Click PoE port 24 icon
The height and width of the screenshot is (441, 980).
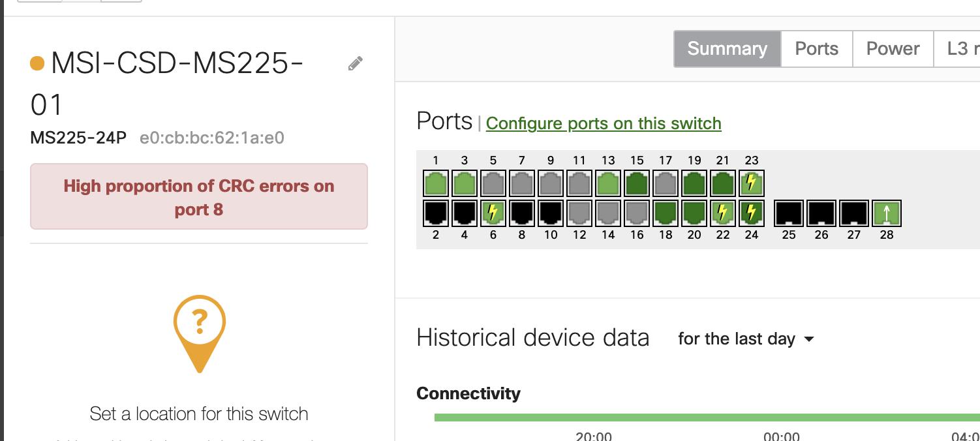pos(752,213)
